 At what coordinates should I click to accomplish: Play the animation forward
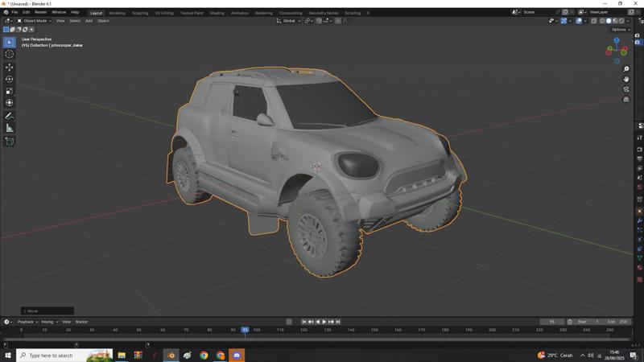[x=324, y=322]
